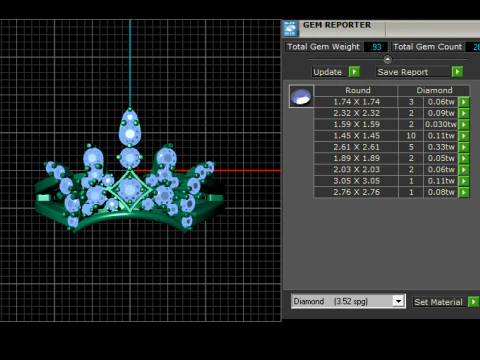Click the Diamond column header

(x=434, y=90)
